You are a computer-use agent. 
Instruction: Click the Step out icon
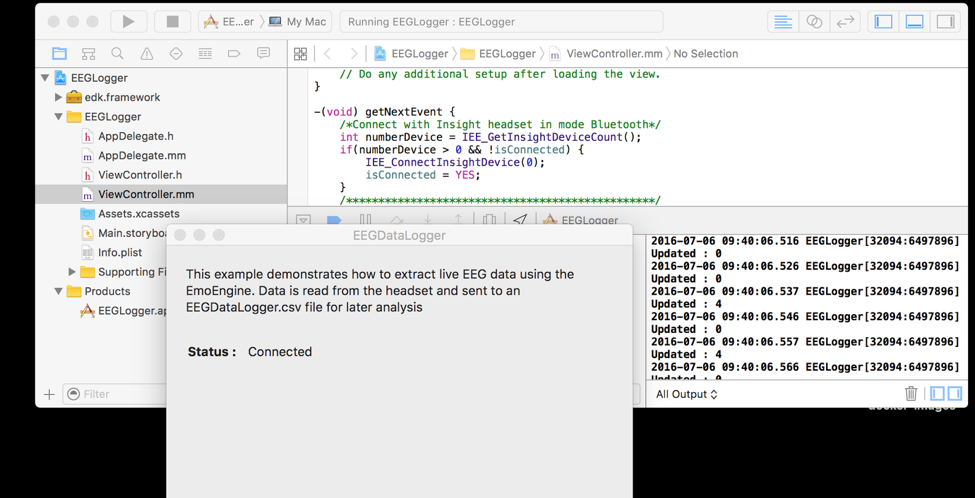458,220
